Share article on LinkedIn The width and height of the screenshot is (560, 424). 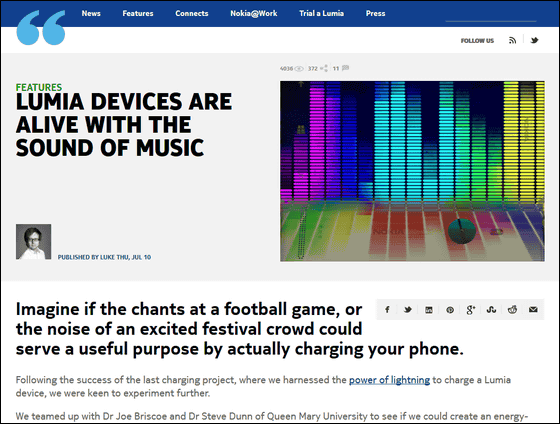coord(429,310)
